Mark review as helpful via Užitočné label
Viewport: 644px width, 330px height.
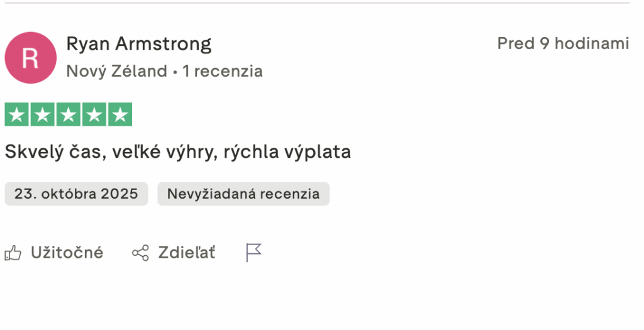click(x=67, y=253)
